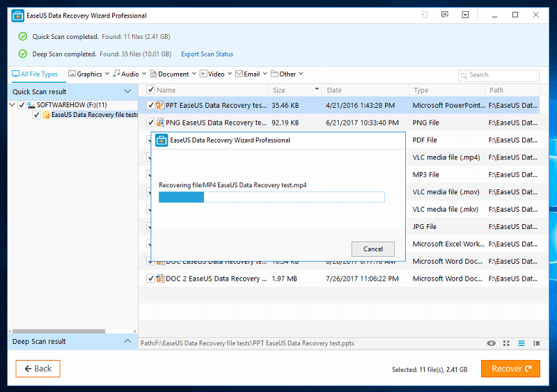Expand the Deep Scan result panel

pyautogui.click(x=128, y=341)
